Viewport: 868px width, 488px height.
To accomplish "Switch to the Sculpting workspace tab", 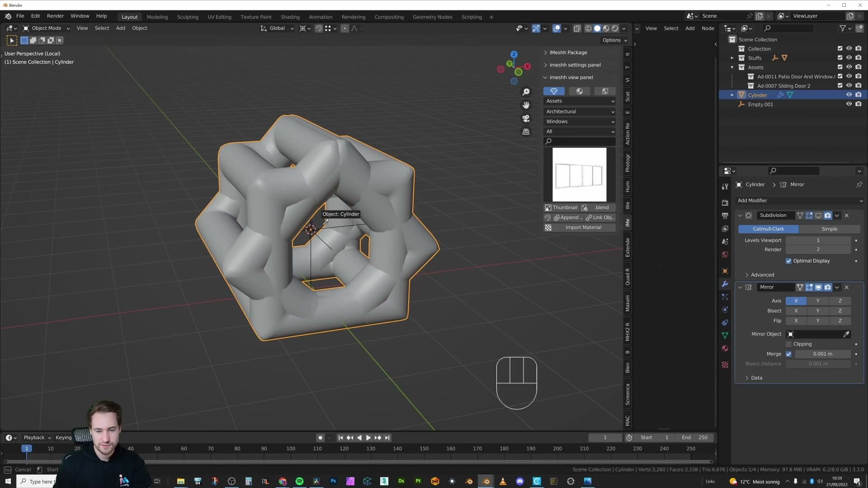I will coord(188,17).
